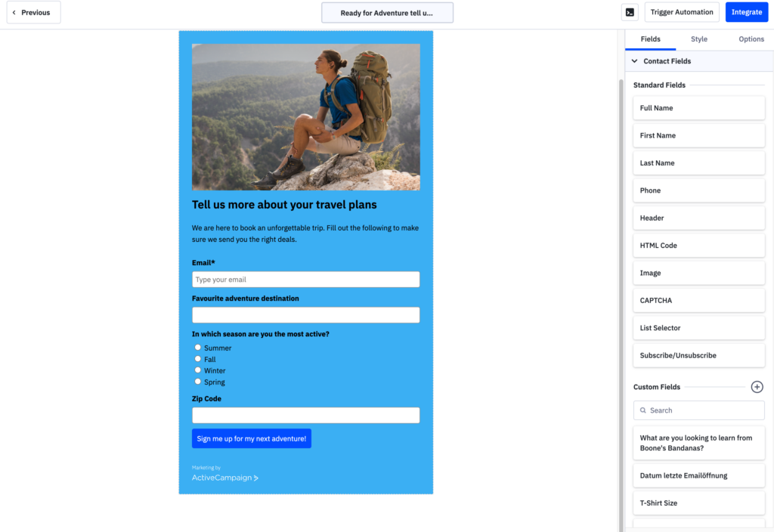Viewport: 774px width, 532px height.
Task: Click the hiker image at top of form
Action: pos(305,116)
